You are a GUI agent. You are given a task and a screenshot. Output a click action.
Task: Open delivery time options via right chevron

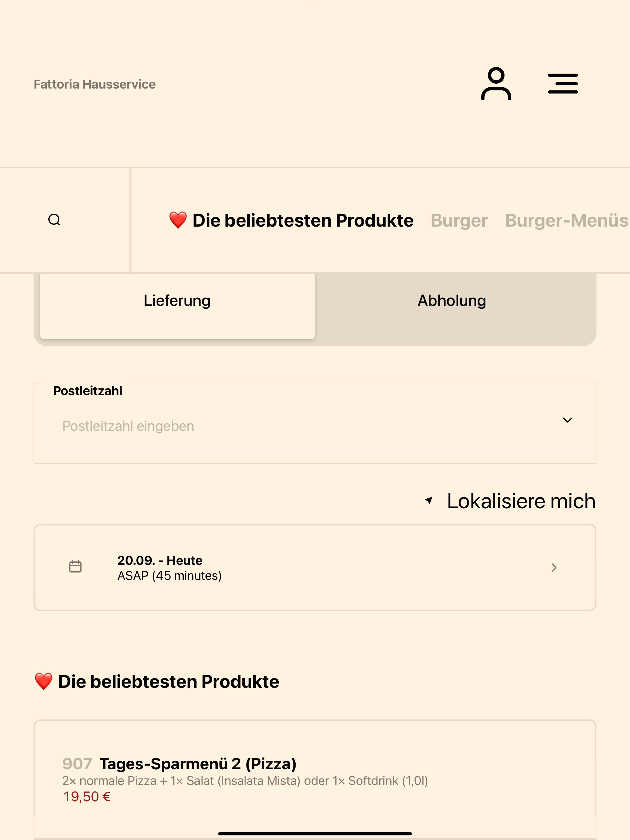(x=554, y=568)
